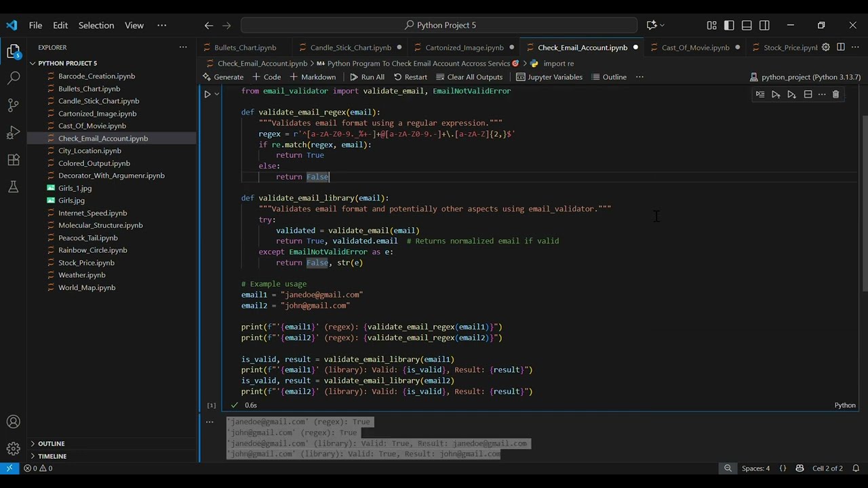Toggle the bottom panel layout button
868x488 pixels.
747,25
